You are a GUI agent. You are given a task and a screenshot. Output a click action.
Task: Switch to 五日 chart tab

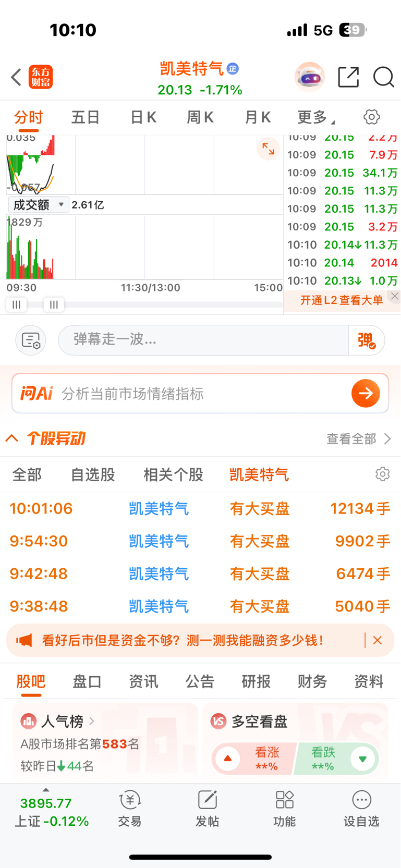(x=86, y=117)
